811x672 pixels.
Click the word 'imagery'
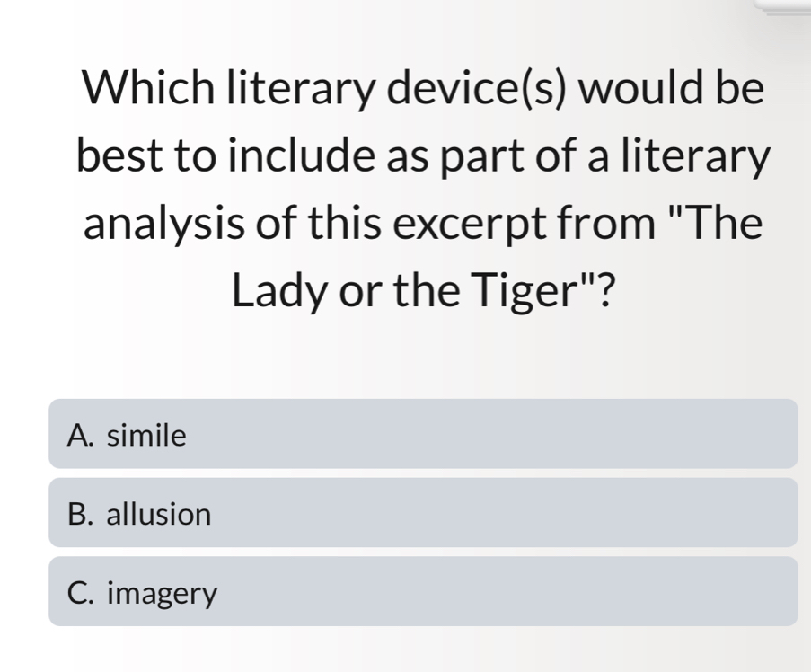(x=163, y=594)
